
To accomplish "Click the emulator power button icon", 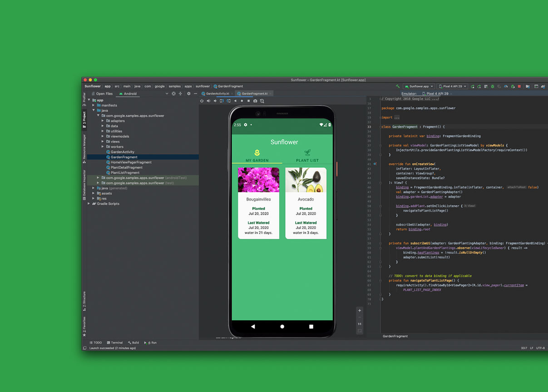I will [x=202, y=101].
